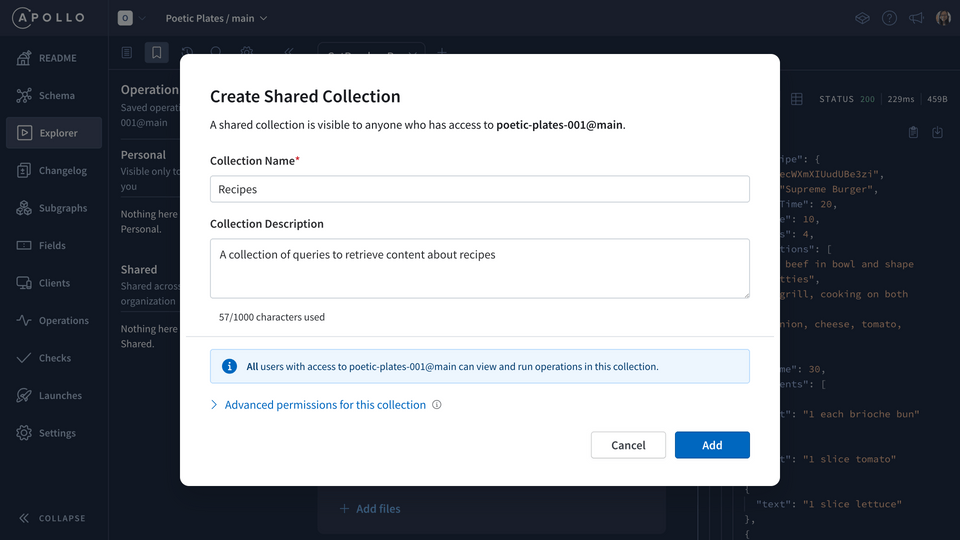Open the Subgraphs sidebar item
The height and width of the screenshot is (540, 960).
(54, 208)
